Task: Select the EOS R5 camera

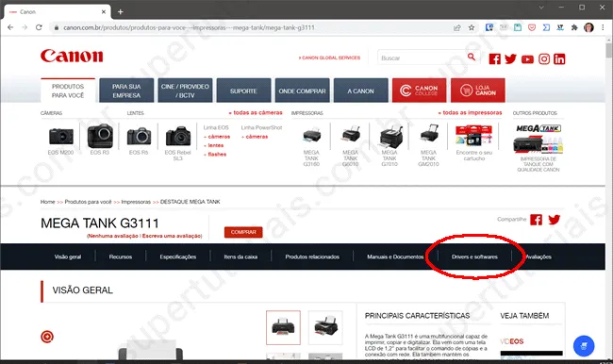Action: [x=139, y=141]
